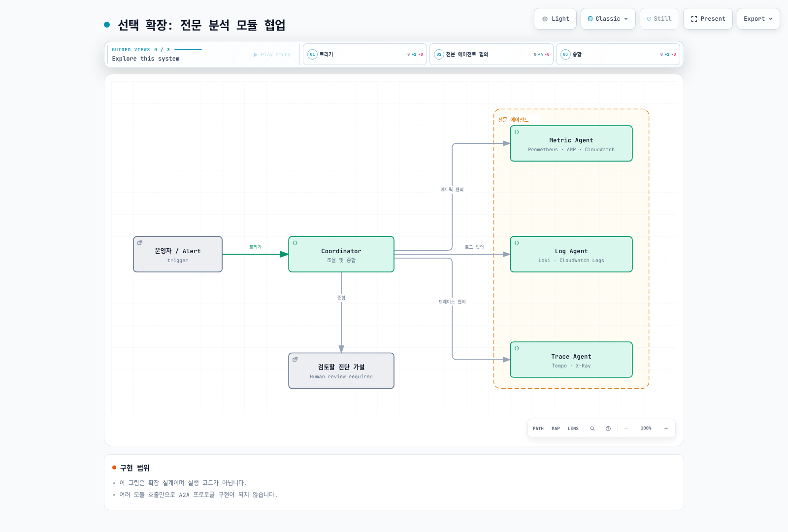
Task: Click the 메트릭 협의 edge label
Action: [x=452, y=190]
